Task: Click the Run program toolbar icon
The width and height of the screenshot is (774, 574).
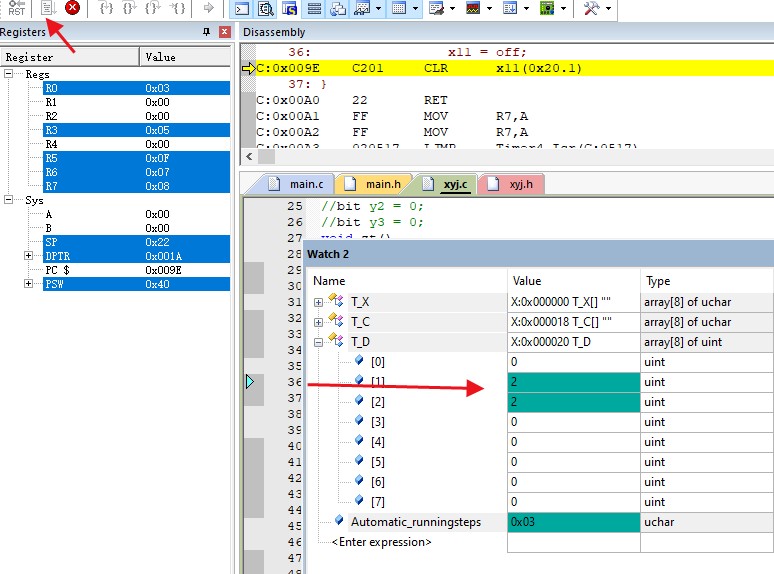Action: point(48,7)
